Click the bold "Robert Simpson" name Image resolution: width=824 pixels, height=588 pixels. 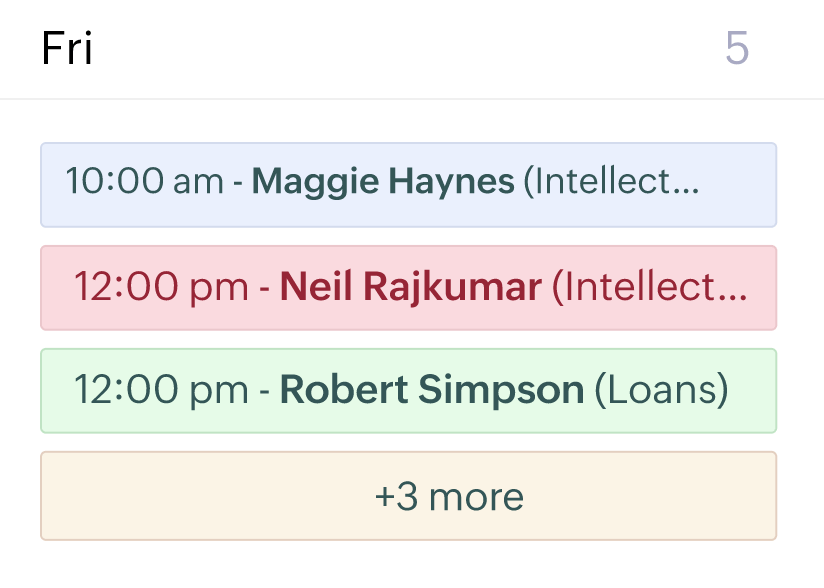[x=431, y=391]
